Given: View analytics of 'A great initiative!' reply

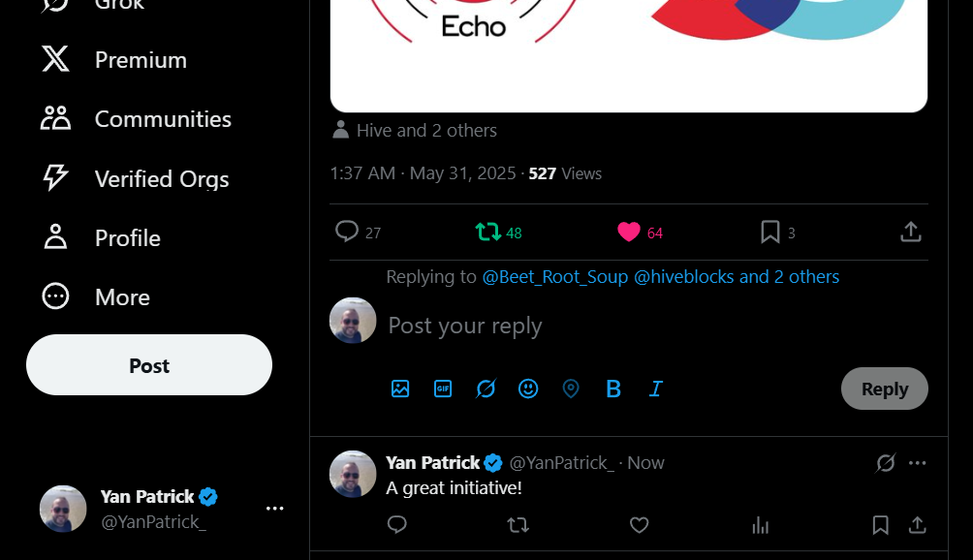Looking at the screenshot, I should point(760,525).
